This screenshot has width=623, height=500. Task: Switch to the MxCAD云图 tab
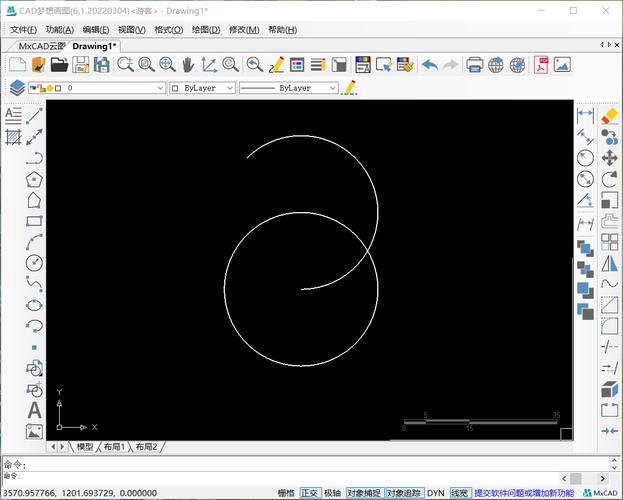42,46
